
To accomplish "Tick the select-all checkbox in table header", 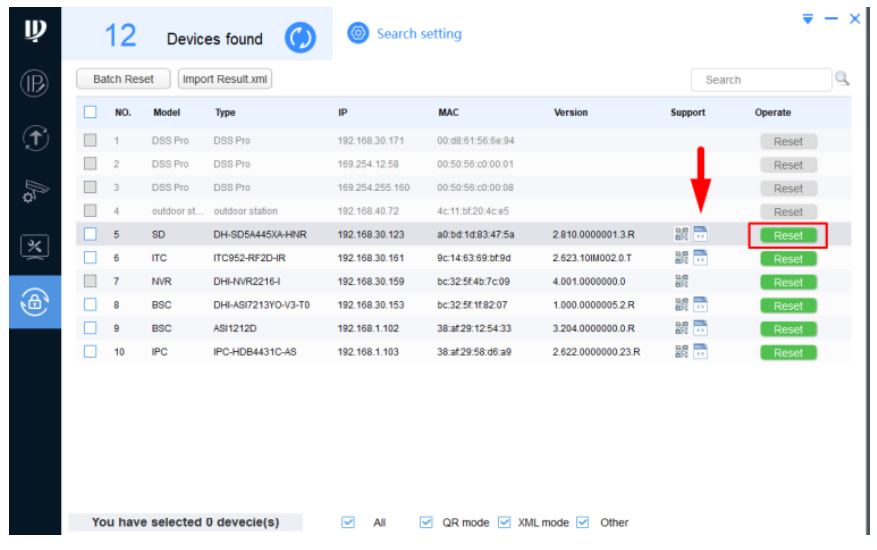I will pos(90,113).
